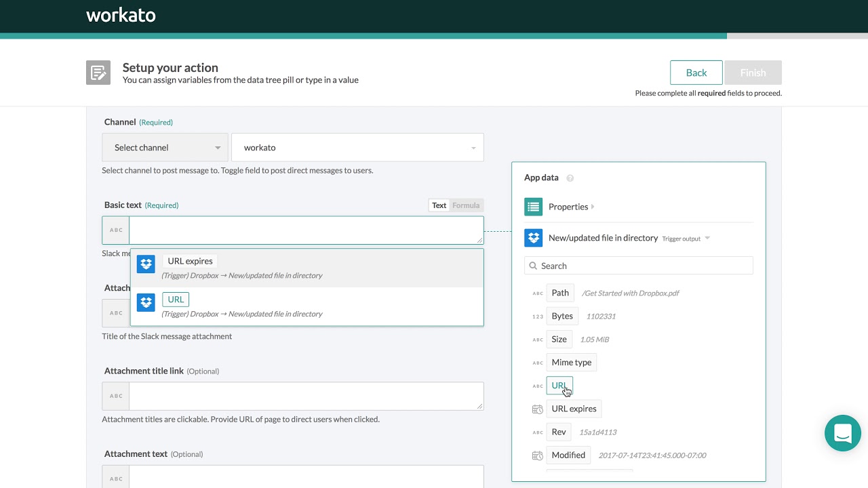Click the Finish button
868x488 pixels.
(x=753, y=73)
